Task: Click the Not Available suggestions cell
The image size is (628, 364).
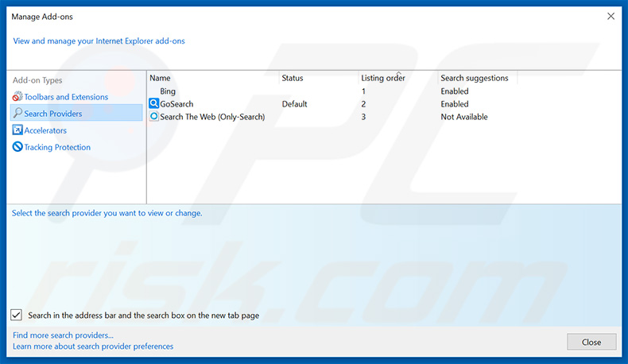Action: pyautogui.click(x=464, y=117)
